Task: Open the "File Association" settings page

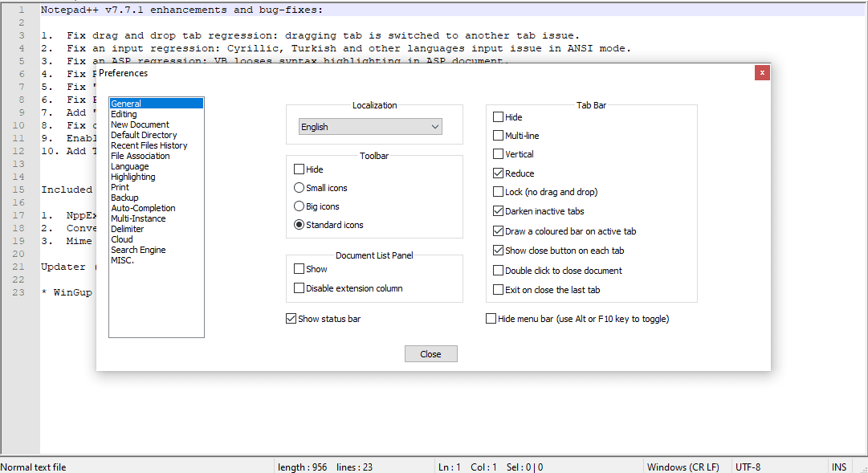Action: click(140, 155)
